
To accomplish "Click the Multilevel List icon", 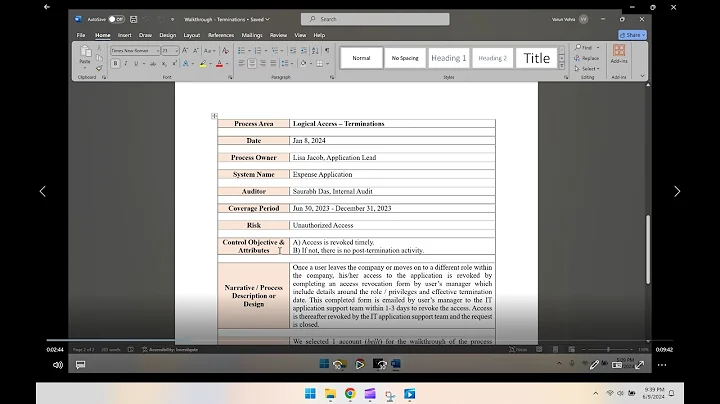I will click(275, 50).
